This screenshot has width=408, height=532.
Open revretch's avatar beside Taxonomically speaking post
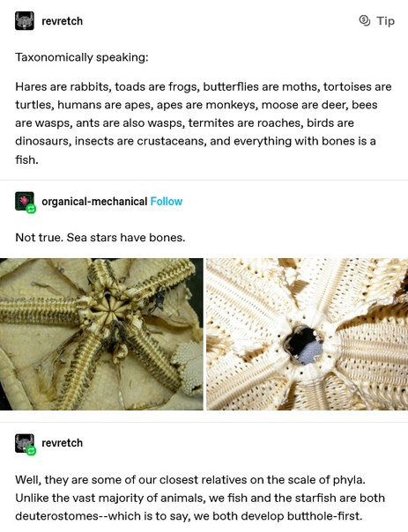tap(25, 20)
